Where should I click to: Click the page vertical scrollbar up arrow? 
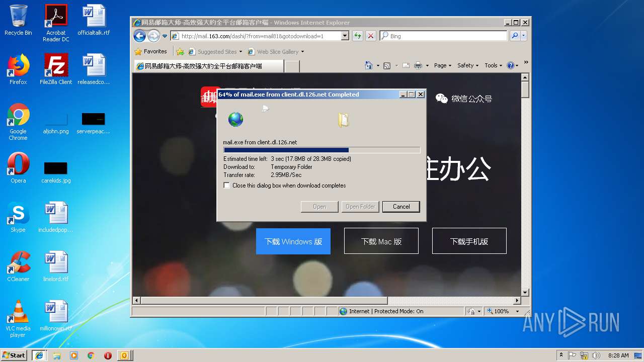pyautogui.click(x=525, y=77)
